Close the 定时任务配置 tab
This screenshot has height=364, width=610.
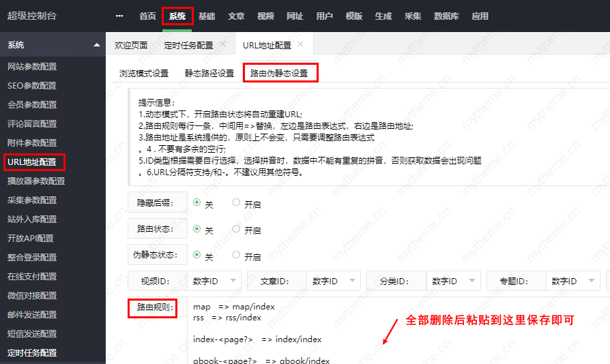222,44
